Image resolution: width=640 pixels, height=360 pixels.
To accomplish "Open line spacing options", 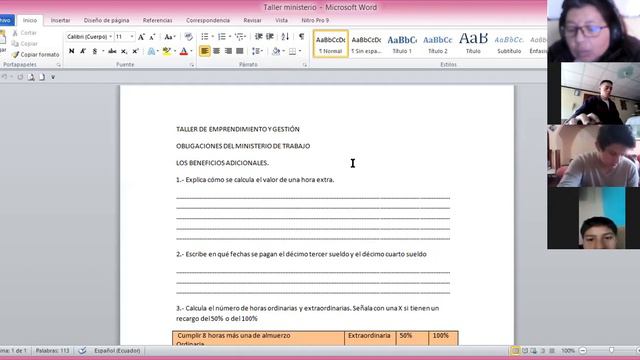I will click(x=256, y=51).
